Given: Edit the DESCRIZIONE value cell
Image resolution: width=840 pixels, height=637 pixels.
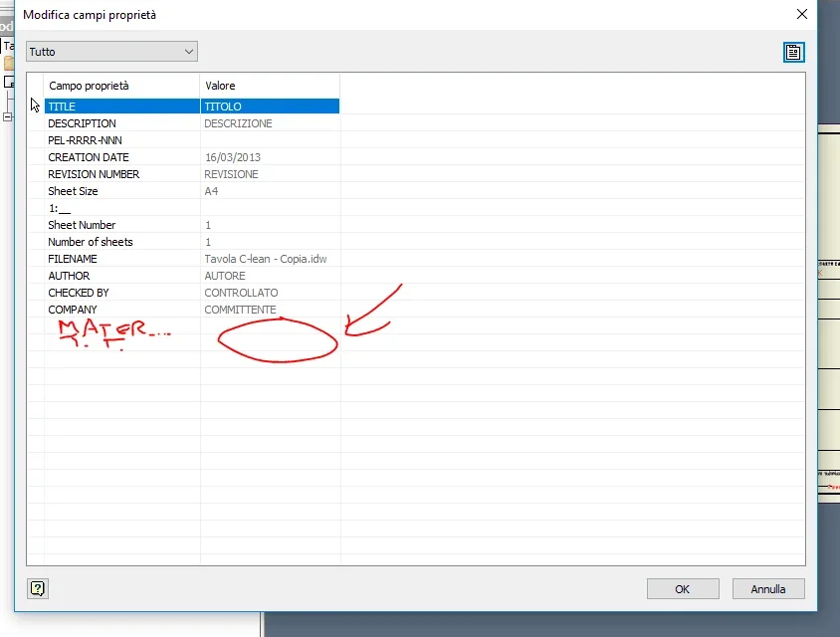Looking at the screenshot, I should pos(270,123).
